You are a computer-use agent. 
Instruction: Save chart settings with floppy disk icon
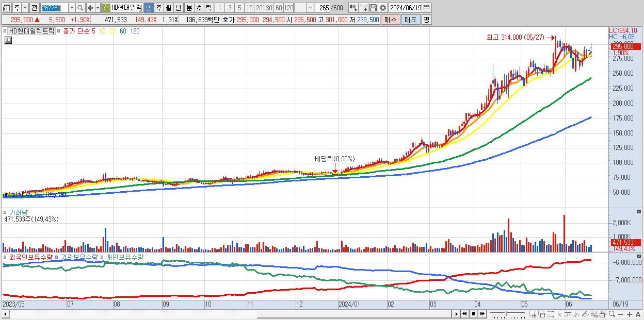(373, 8)
